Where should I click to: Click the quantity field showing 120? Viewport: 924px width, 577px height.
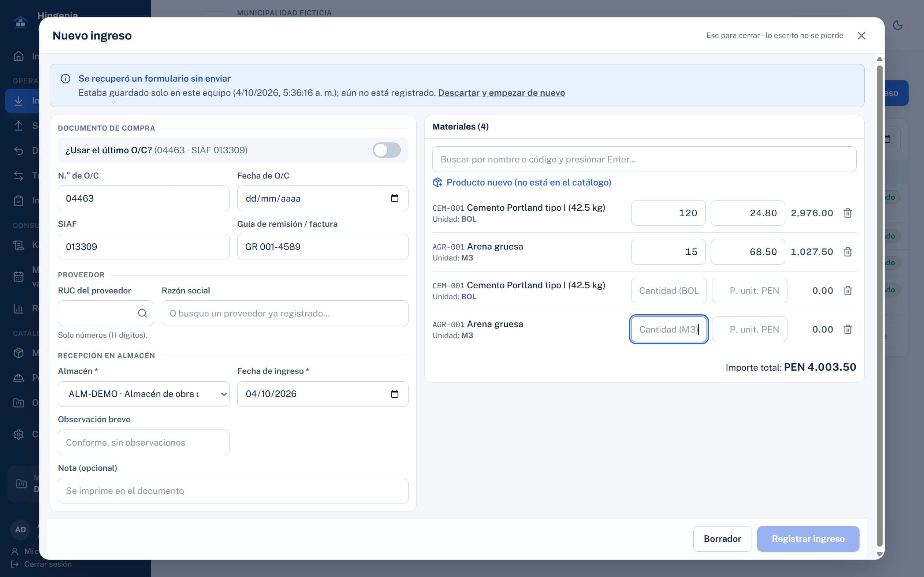(x=668, y=213)
